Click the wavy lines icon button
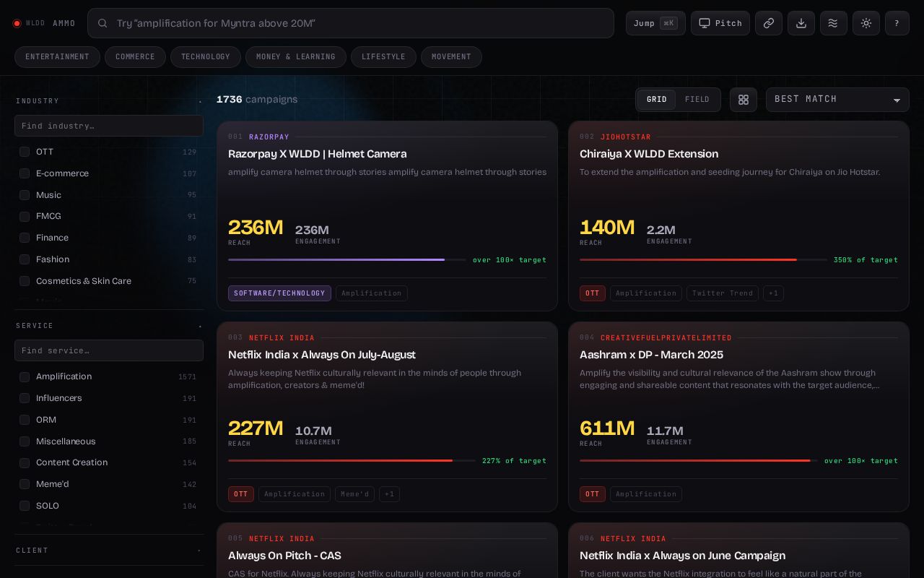 coord(834,23)
